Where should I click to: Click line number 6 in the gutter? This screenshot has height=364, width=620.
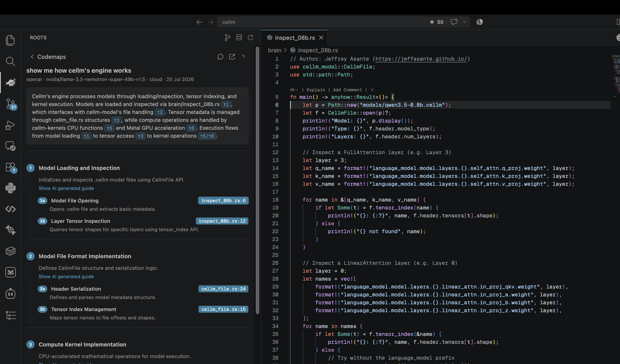click(x=277, y=105)
